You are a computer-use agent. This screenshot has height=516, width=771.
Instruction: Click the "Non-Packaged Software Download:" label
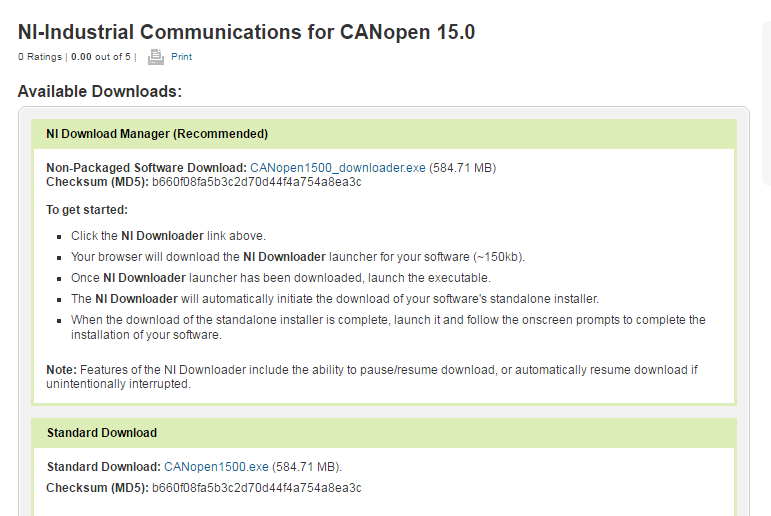[x=146, y=167]
